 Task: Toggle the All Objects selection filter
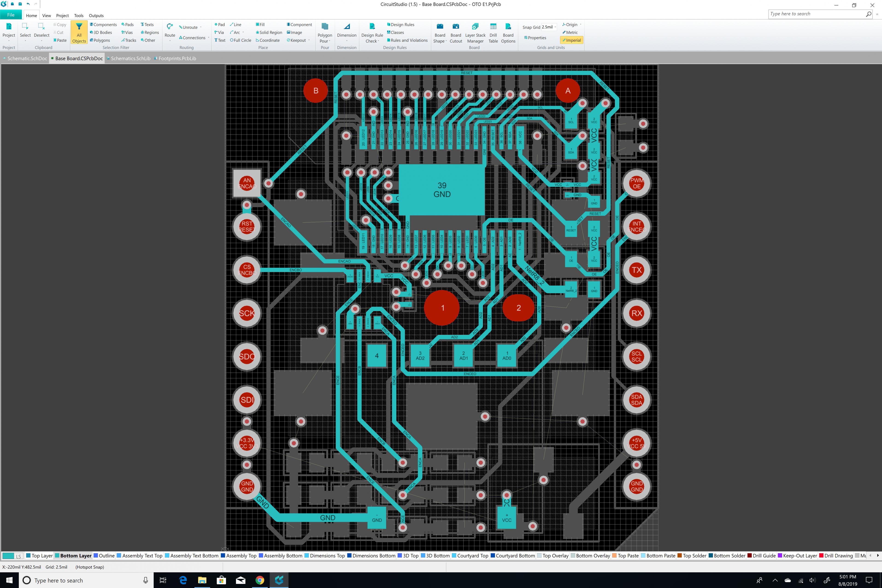click(79, 33)
